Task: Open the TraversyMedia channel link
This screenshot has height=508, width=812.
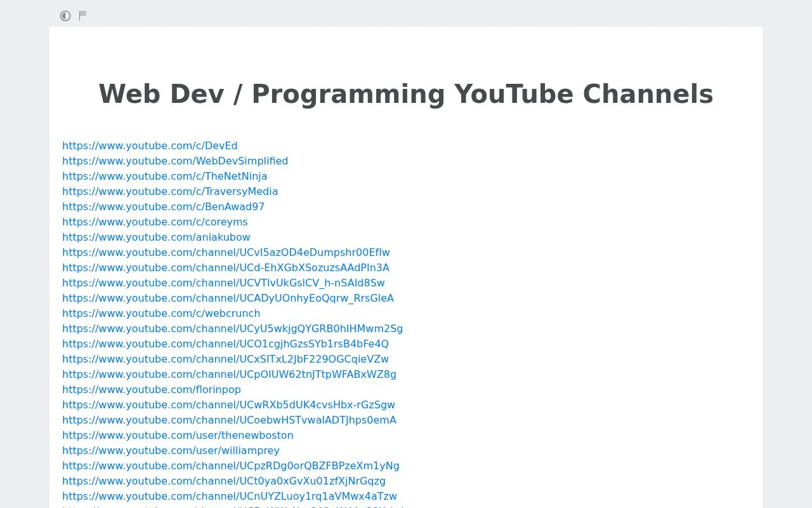Action: click(170, 191)
